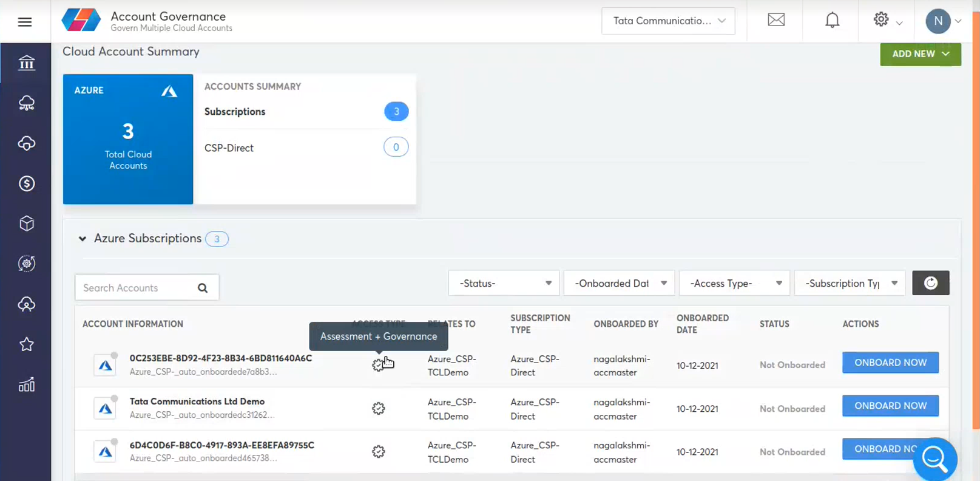Expand the ADD NEW button menu
Screen dimensions: 980x481
(x=920, y=54)
